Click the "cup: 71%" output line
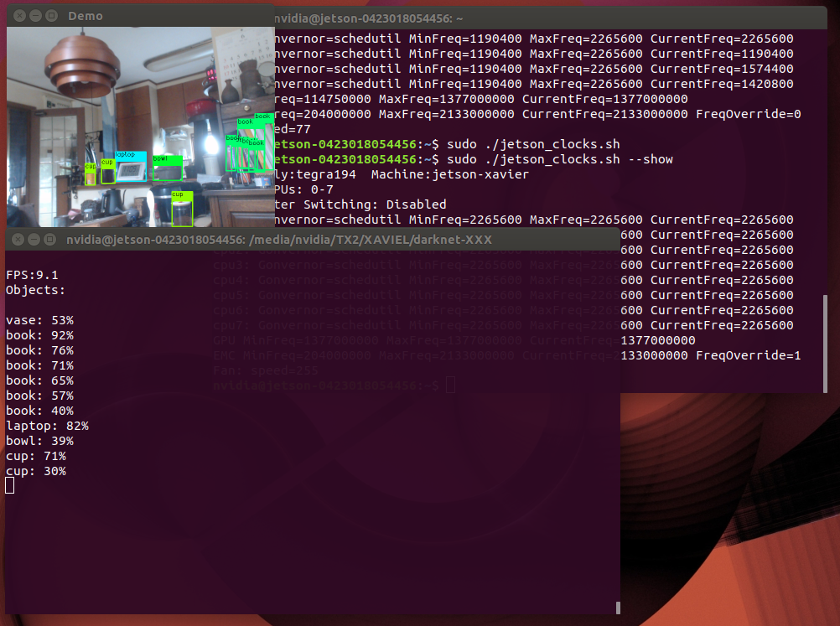Screen dimensions: 840x626 click(36, 456)
